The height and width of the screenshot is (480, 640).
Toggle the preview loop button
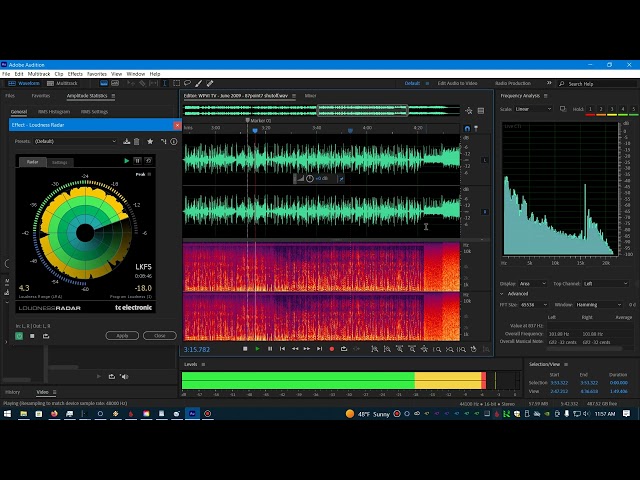click(x=46, y=336)
